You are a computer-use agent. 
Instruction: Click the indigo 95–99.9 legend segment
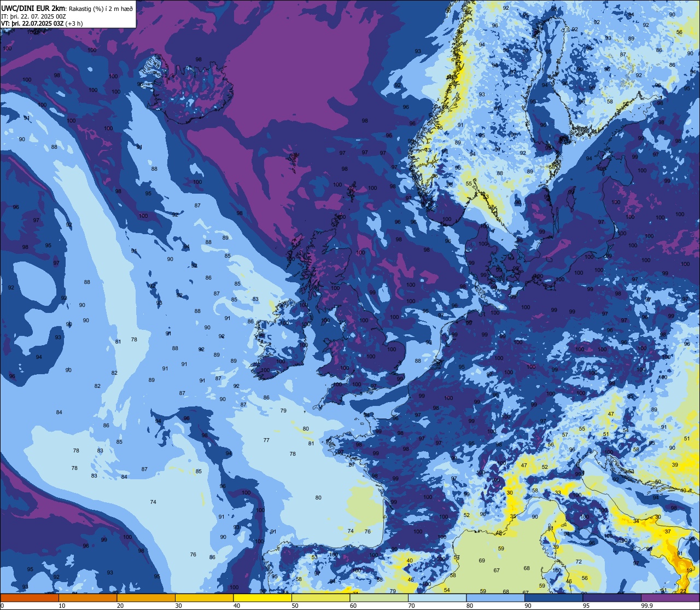tap(612, 597)
